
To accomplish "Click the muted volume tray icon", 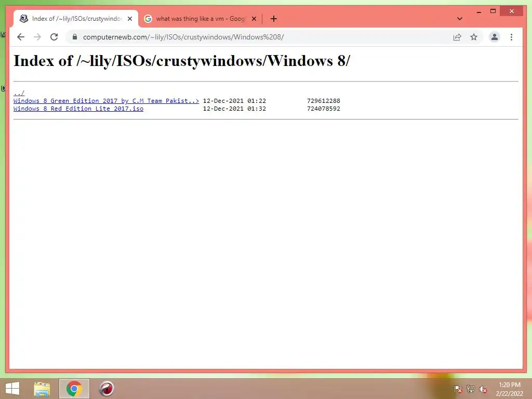I will click(483, 389).
